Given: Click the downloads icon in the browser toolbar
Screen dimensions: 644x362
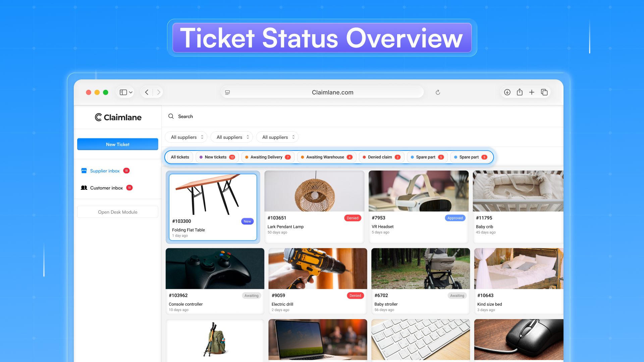Looking at the screenshot, I should [x=507, y=92].
